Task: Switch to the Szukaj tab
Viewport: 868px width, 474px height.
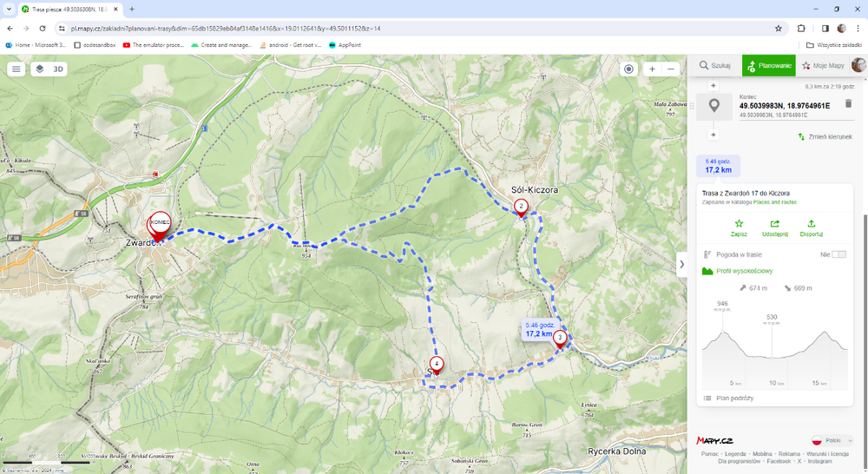Action: tap(715, 66)
